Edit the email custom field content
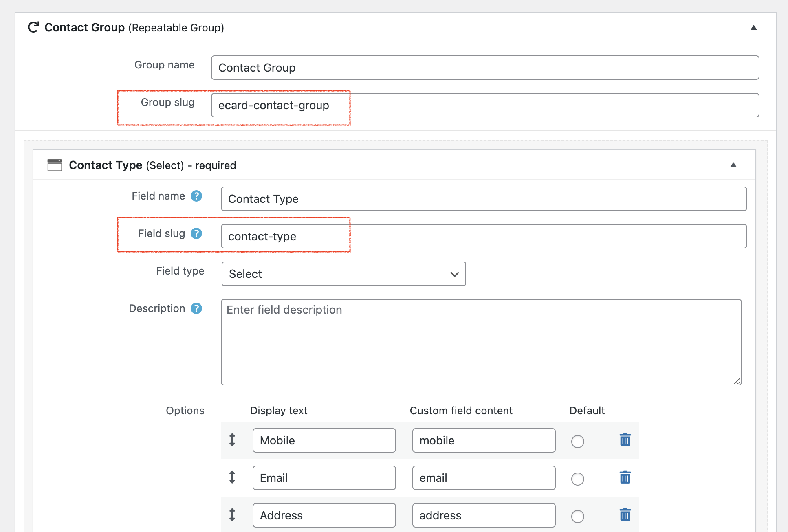The width and height of the screenshot is (788, 532). [484, 478]
